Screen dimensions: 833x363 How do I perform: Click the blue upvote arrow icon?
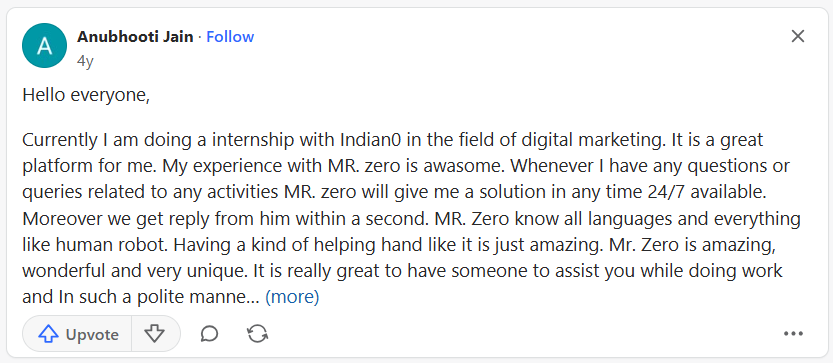(48, 334)
